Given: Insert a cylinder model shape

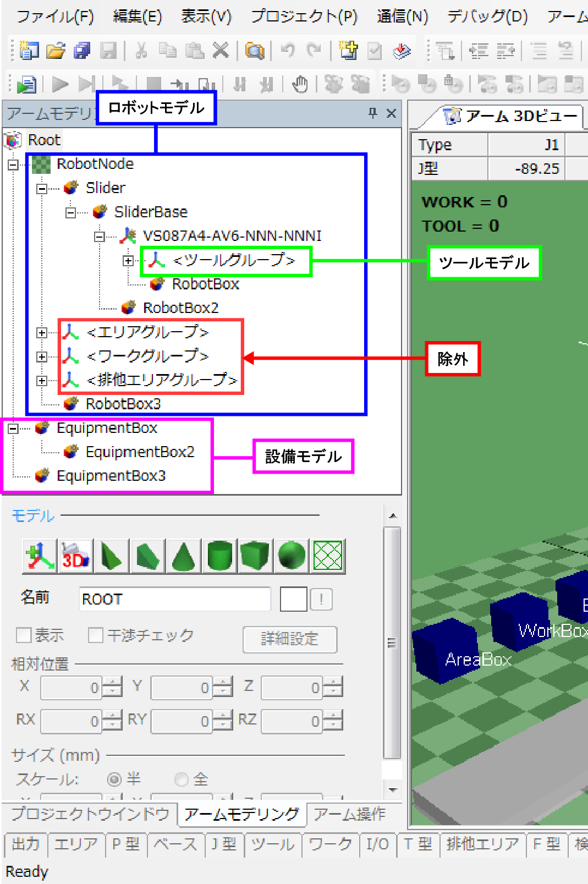Looking at the screenshot, I should point(220,556).
